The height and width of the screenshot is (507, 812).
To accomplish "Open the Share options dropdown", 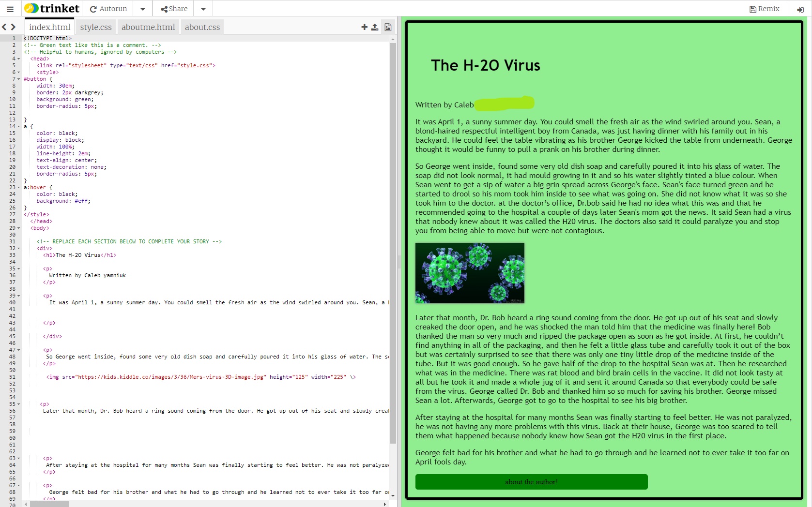I will (x=203, y=8).
